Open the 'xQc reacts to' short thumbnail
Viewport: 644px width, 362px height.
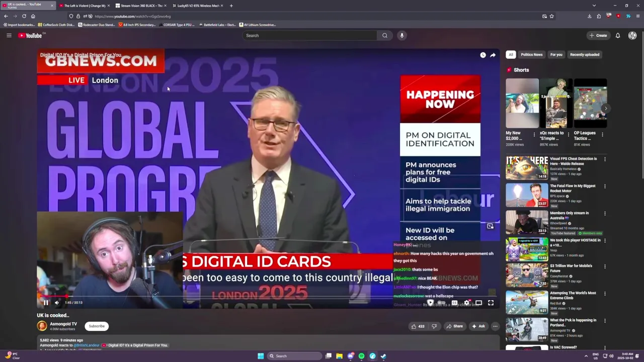[x=556, y=104]
